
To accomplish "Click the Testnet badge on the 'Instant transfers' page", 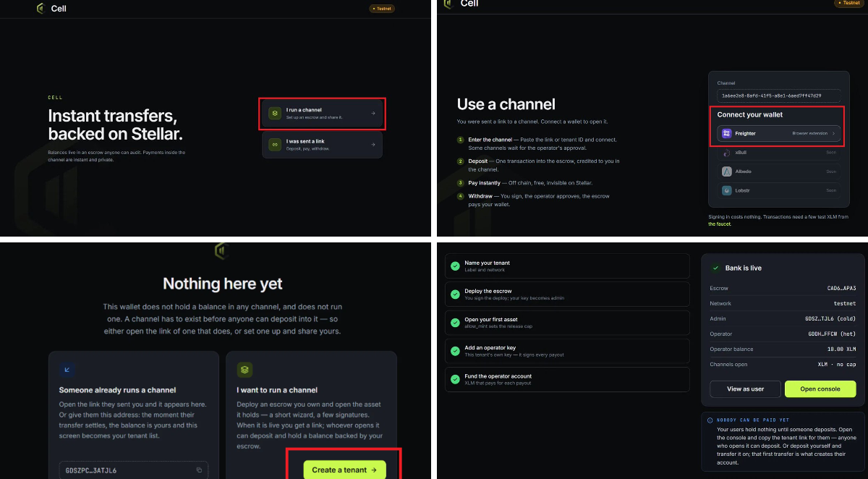I will (382, 9).
